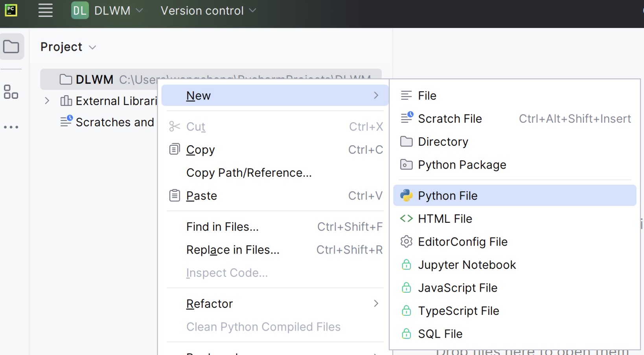Image resolution: width=644 pixels, height=355 pixels.
Task: Expand the Refactor submenu arrow
Action: pyautogui.click(x=376, y=303)
